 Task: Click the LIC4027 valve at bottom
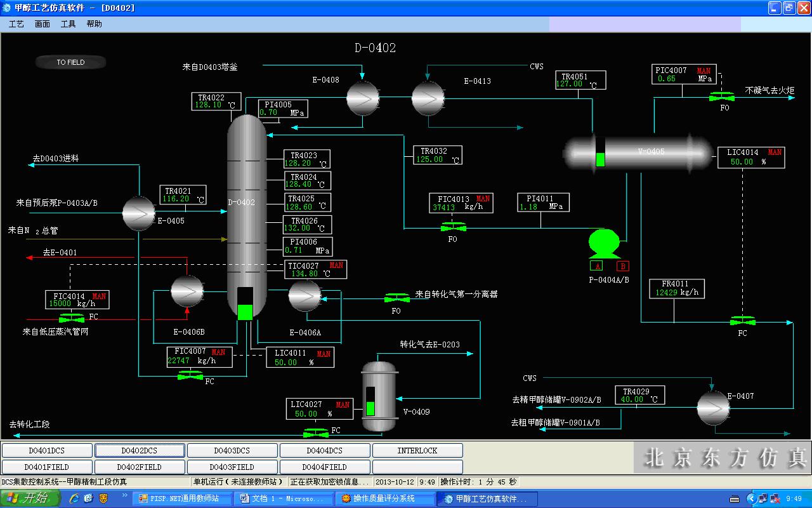point(316,432)
